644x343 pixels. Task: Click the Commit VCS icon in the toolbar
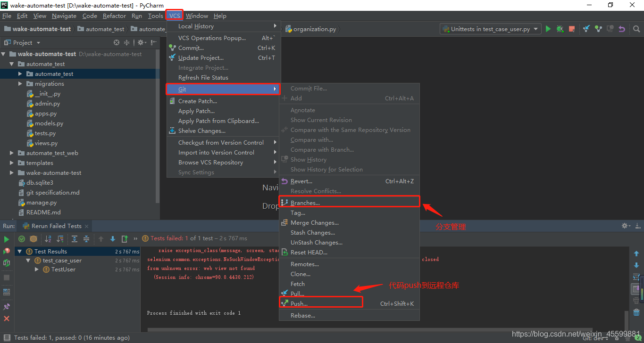[598, 29]
